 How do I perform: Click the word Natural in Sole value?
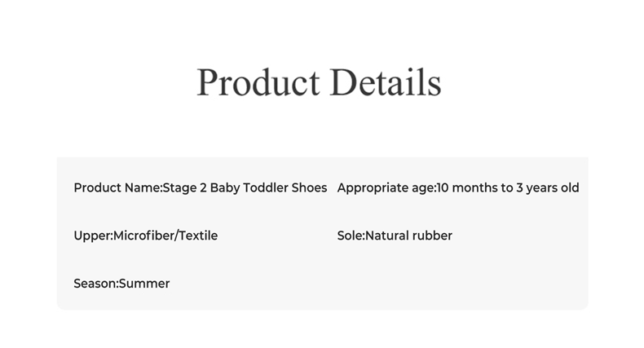pyautogui.click(x=388, y=236)
